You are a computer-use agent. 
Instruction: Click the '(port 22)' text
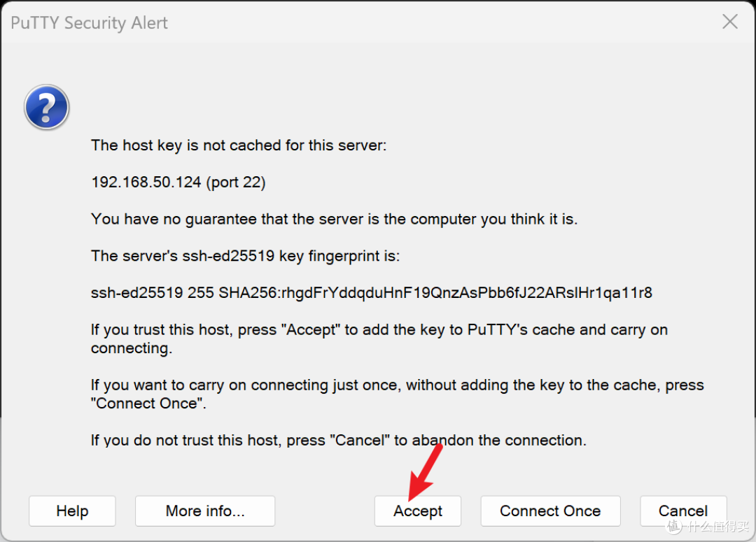pos(236,182)
